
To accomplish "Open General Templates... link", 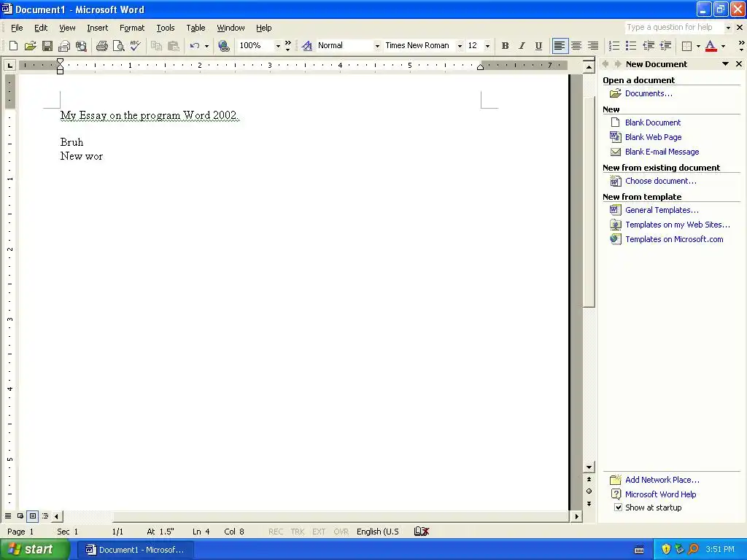I will coord(662,210).
